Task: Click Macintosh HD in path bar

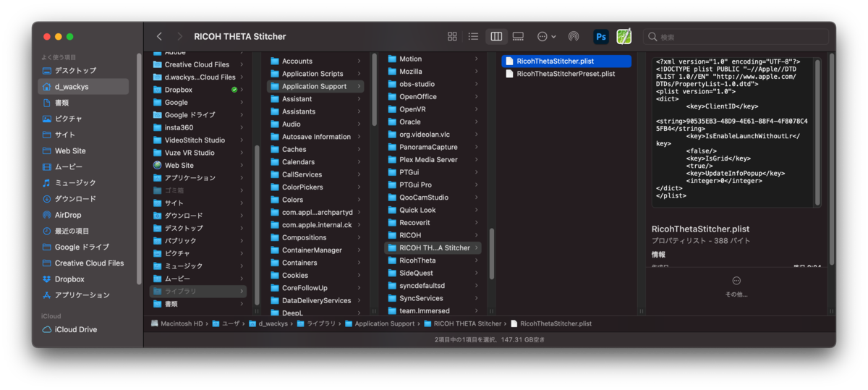Action: click(x=178, y=323)
